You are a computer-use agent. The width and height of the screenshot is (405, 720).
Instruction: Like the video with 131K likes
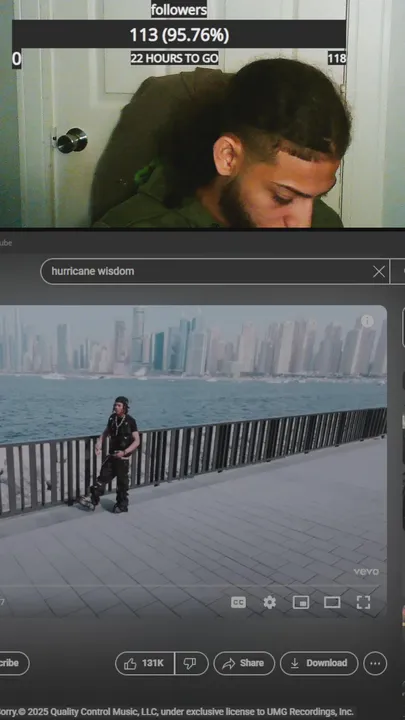145,664
